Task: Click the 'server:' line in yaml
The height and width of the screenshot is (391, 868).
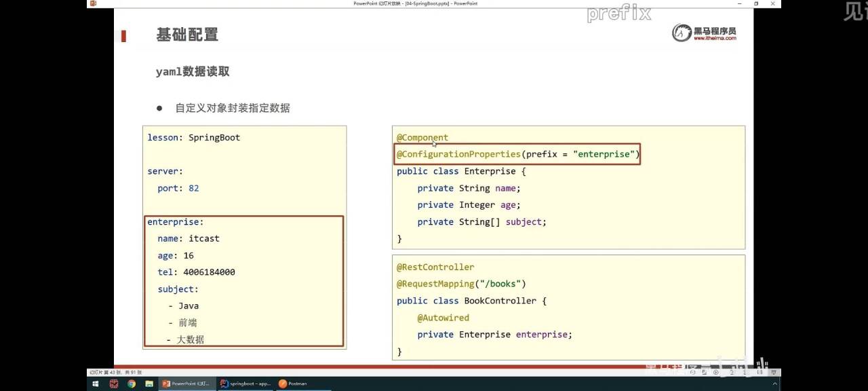Action: 165,171
